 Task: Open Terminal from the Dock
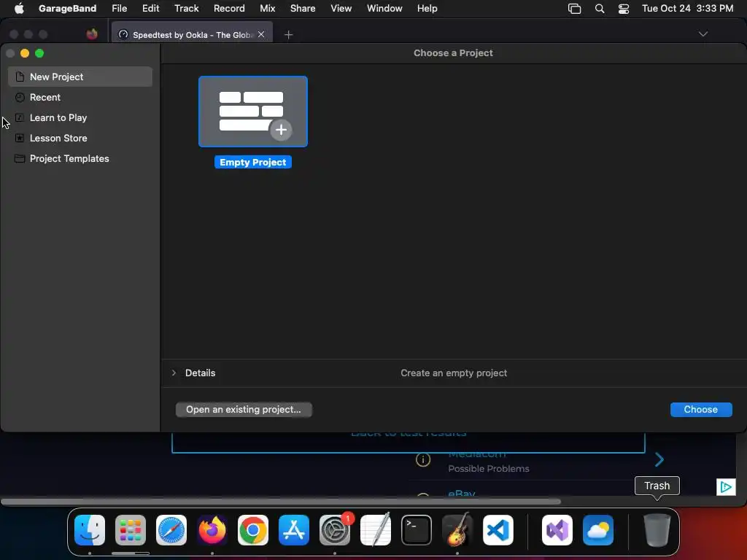[417, 530]
